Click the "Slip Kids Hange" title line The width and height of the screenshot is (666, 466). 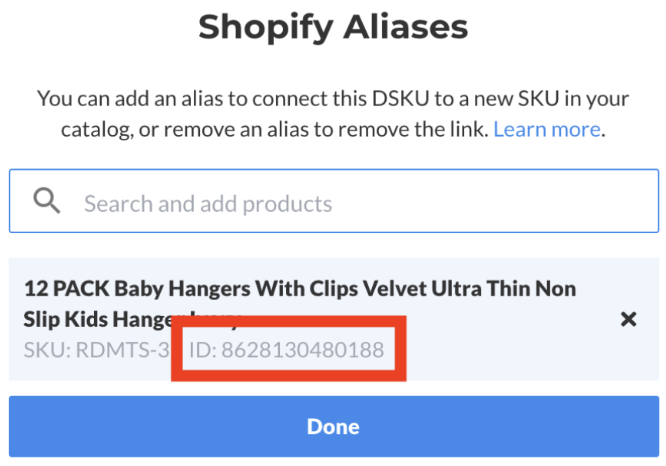coord(98,319)
